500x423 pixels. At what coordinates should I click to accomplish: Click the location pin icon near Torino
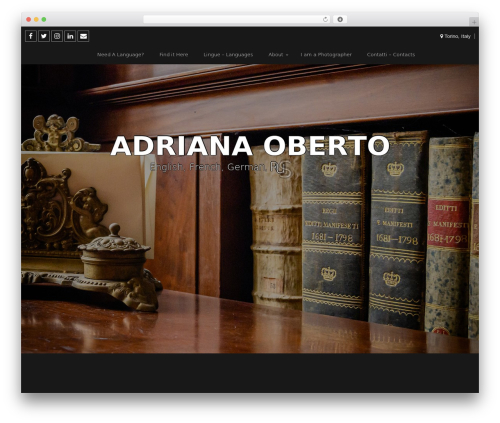pos(441,36)
